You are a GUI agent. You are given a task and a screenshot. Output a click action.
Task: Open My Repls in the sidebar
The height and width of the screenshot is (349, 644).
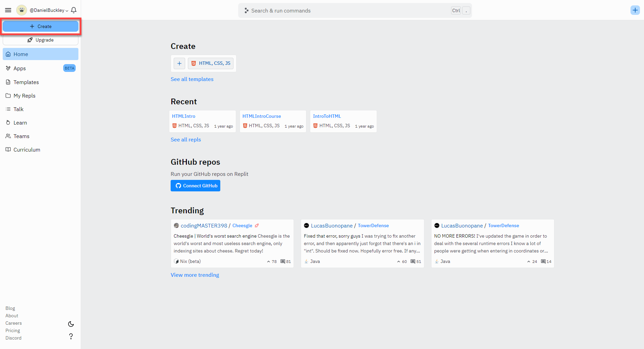(41, 96)
